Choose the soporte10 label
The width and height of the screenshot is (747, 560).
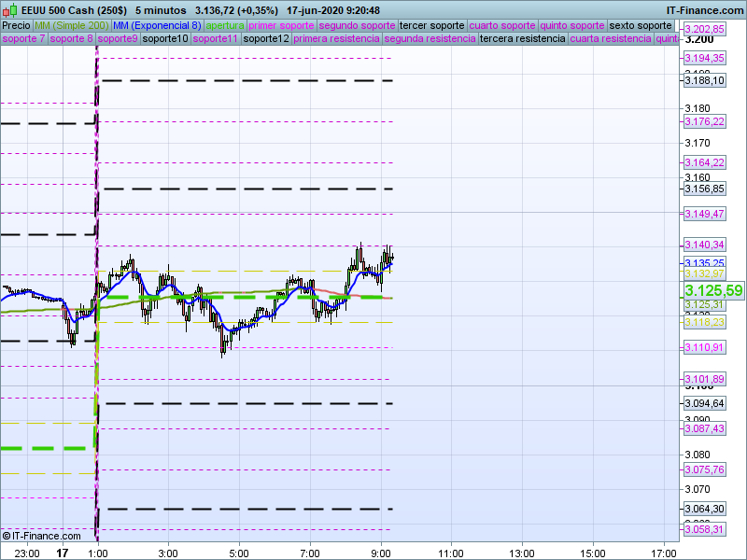pos(165,38)
